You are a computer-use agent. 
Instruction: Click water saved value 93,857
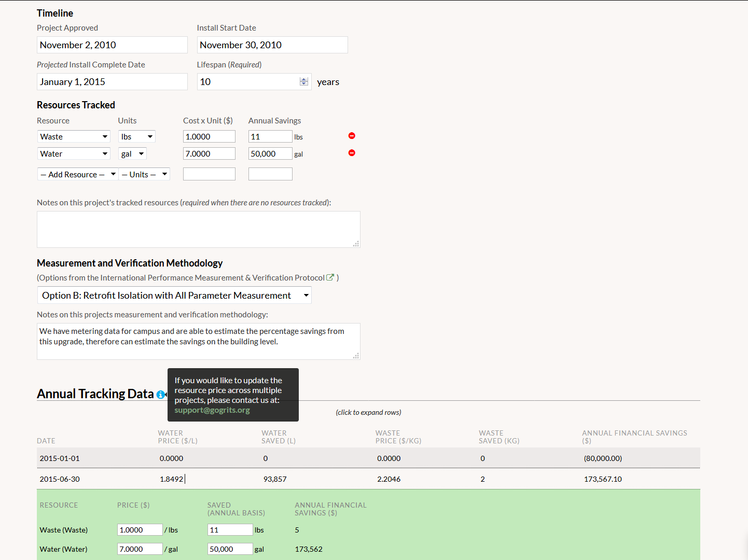(x=275, y=479)
